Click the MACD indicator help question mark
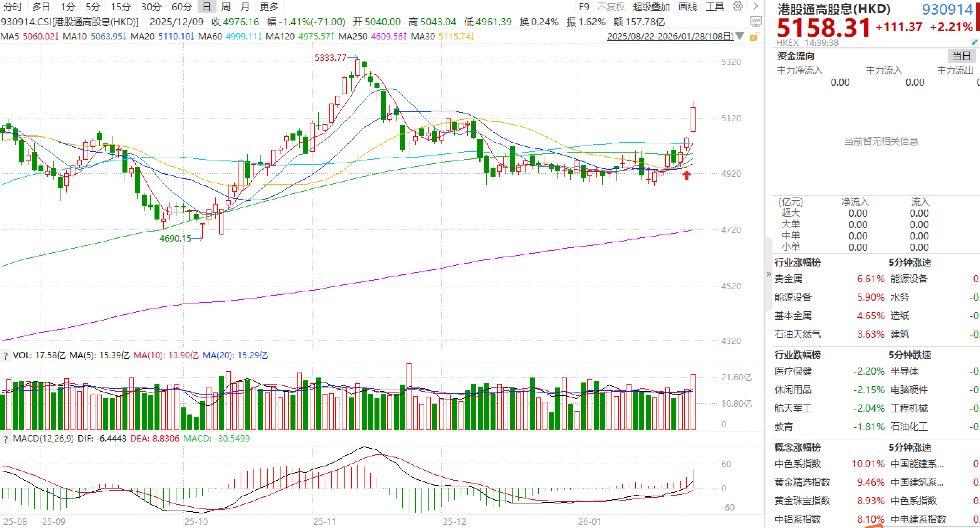The width and height of the screenshot is (980, 528). (5, 439)
